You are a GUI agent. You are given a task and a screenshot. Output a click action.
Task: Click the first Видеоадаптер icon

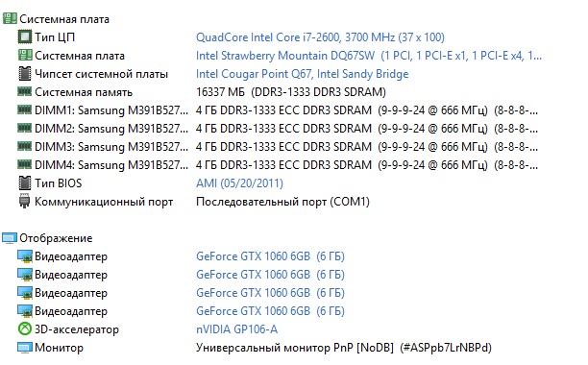coord(25,256)
